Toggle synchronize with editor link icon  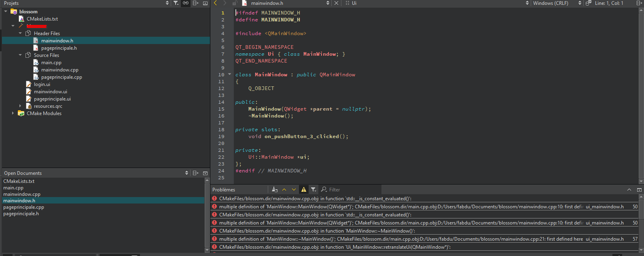[x=186, y=3]
